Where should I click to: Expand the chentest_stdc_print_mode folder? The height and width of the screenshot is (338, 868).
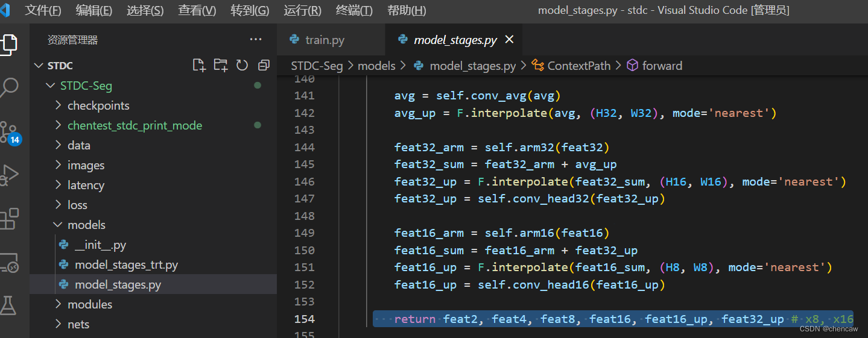[58, 125]
